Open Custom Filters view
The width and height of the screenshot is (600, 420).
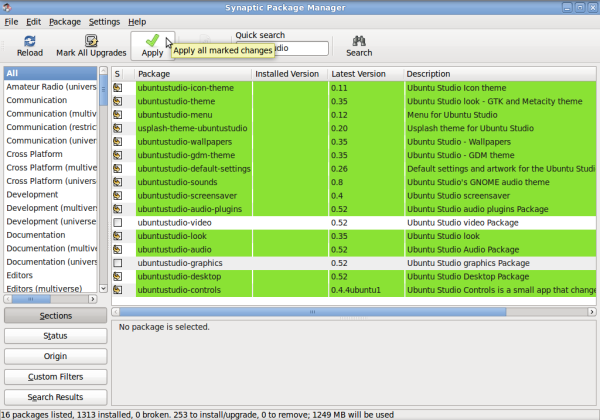[55, 377]
